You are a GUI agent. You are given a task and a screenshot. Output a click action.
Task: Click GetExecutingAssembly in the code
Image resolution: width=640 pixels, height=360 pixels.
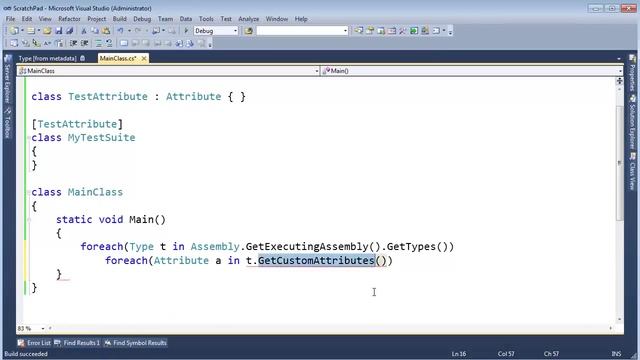point(307,247)
